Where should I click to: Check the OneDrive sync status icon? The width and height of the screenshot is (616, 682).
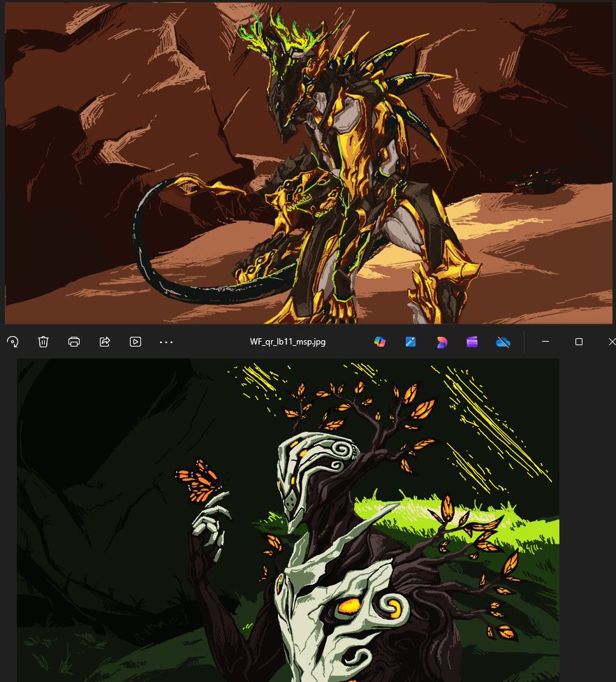[x=503, y=342]
